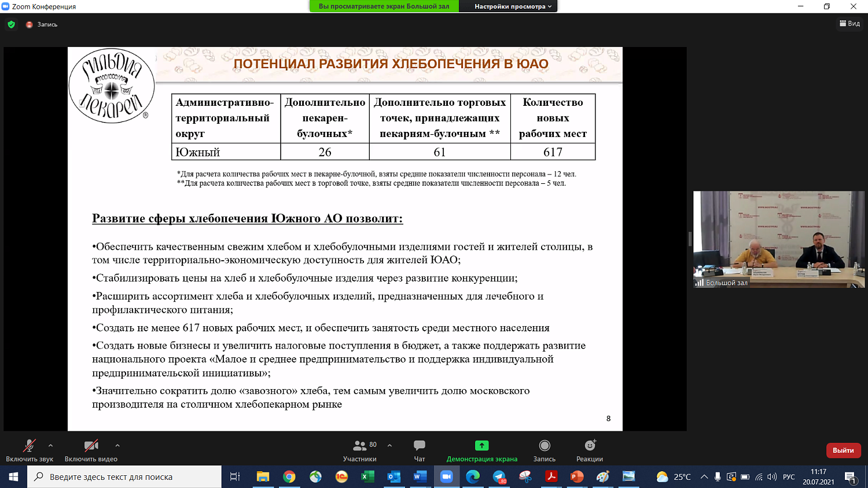This screenshot has height=488, width=868.
Task: Open Telegram from taskbar
Action: [x=499, y=476]
